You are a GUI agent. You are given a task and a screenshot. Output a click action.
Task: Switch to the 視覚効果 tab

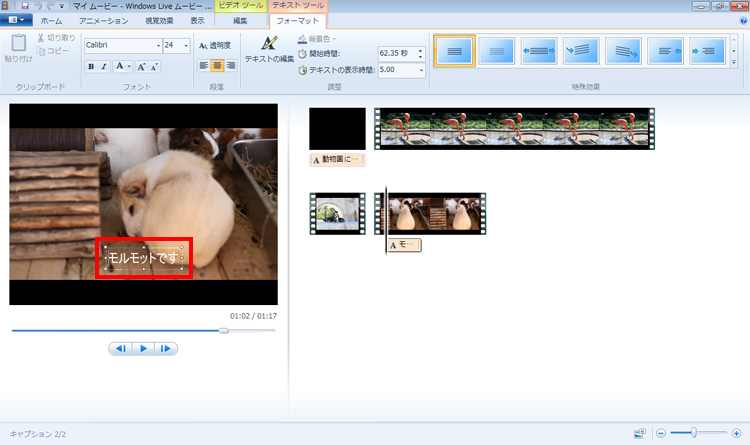[x=159, y=21]
